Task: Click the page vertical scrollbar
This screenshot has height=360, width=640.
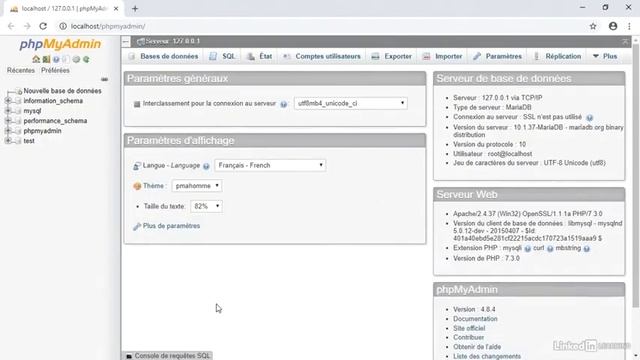Action: click(636, 176)
